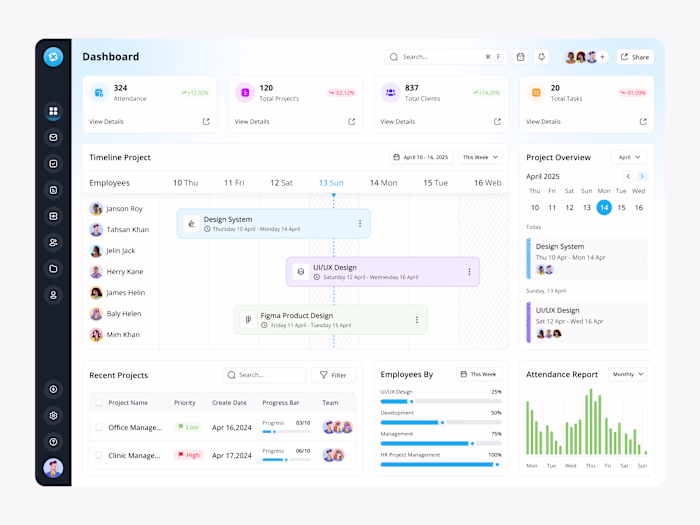Open Design System event in Project Overview
The image size is (700, 525).
coord(587,258)
